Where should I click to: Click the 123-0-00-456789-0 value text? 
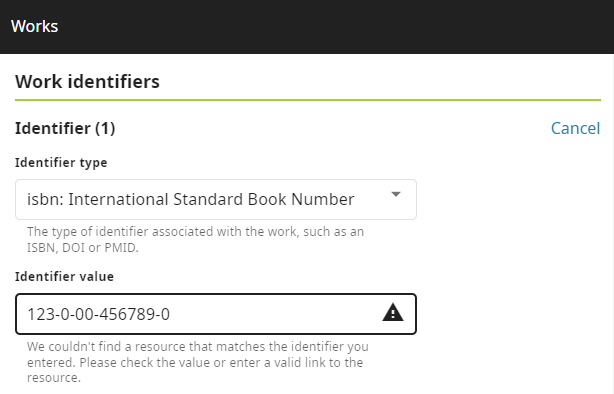pyautogui.click(x=98, y=314)
